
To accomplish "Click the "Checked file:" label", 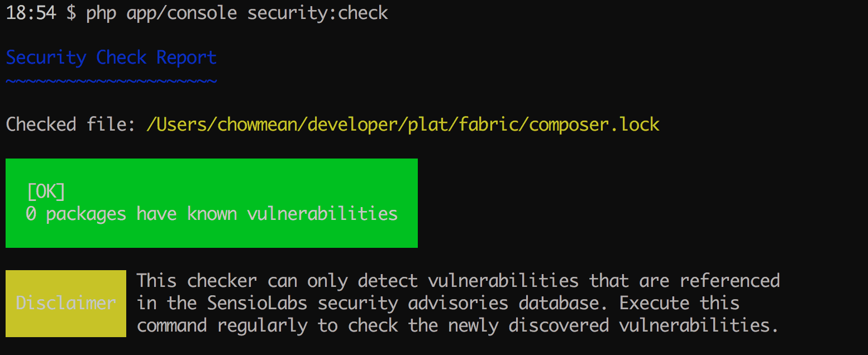I will coord(71,124).
